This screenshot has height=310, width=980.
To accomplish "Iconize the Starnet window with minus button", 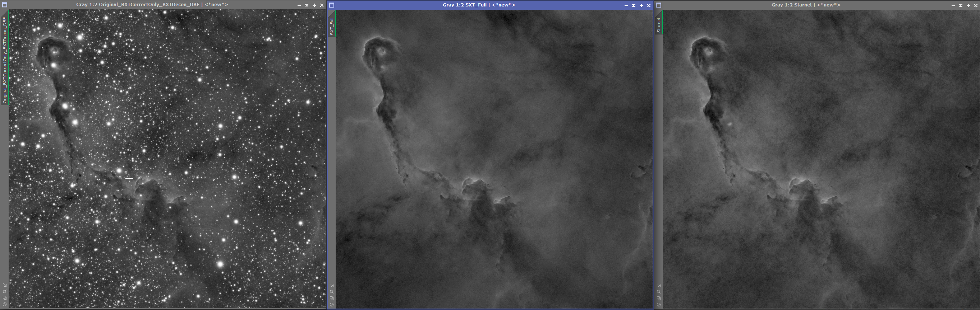I will [x=953, y=6].
